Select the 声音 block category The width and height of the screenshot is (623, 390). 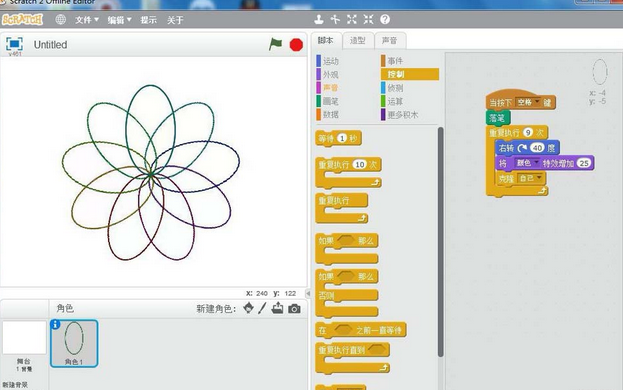(x=328, y=88)
